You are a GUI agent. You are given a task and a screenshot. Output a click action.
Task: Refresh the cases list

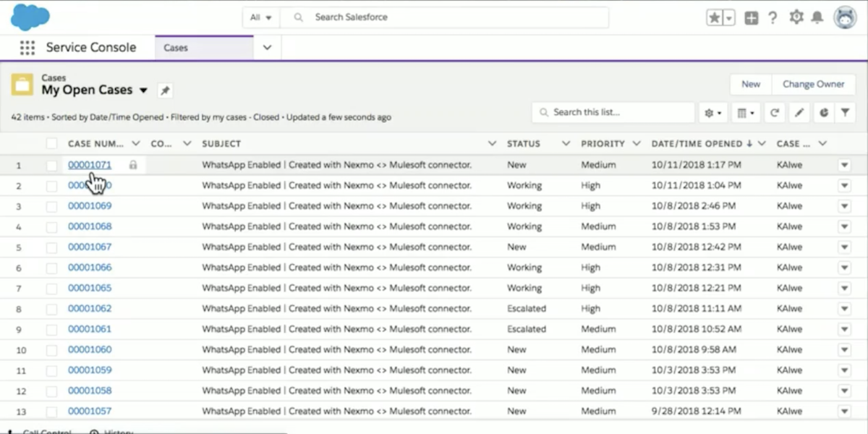[x=775, y=113]
